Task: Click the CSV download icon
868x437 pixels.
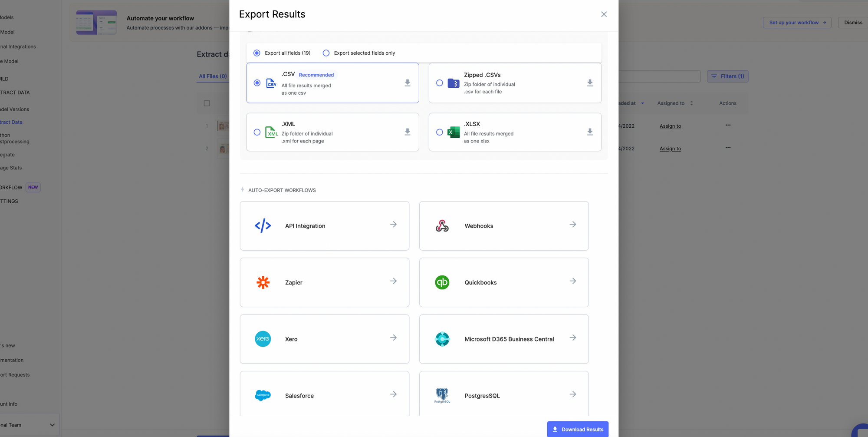Action: [407, 83]
